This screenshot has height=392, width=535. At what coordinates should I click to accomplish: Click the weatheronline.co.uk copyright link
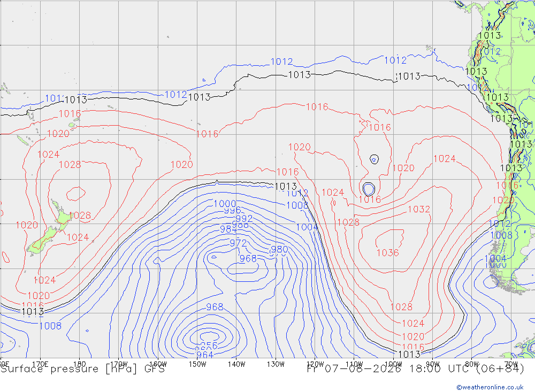[x=490, y=387]
